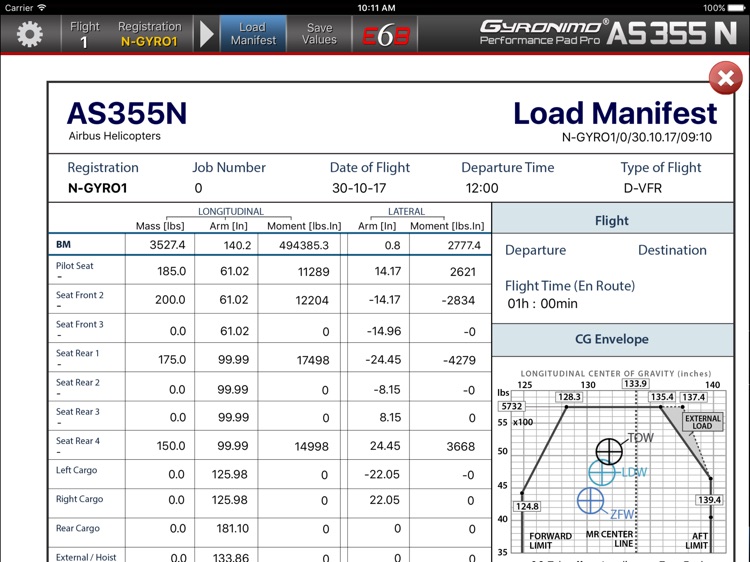Screen dimensions: 750x562
Task: Tap the Save Values button
Action: point(319,33)
